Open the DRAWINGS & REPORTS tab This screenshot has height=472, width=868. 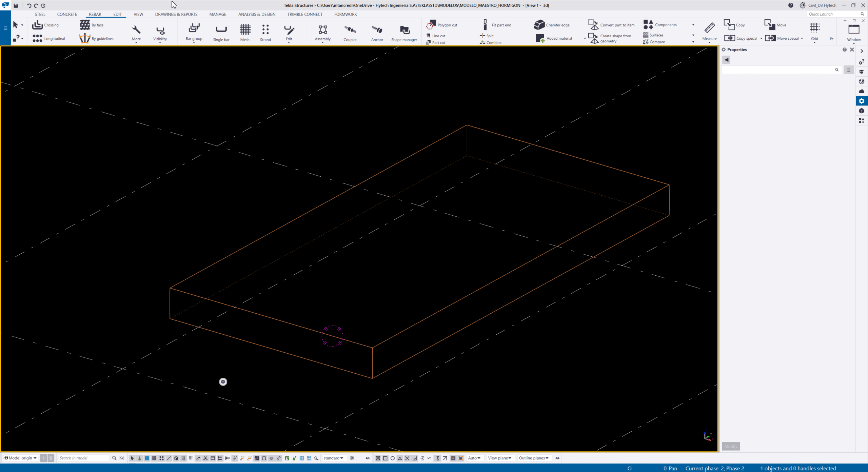(x=176, y=14)
